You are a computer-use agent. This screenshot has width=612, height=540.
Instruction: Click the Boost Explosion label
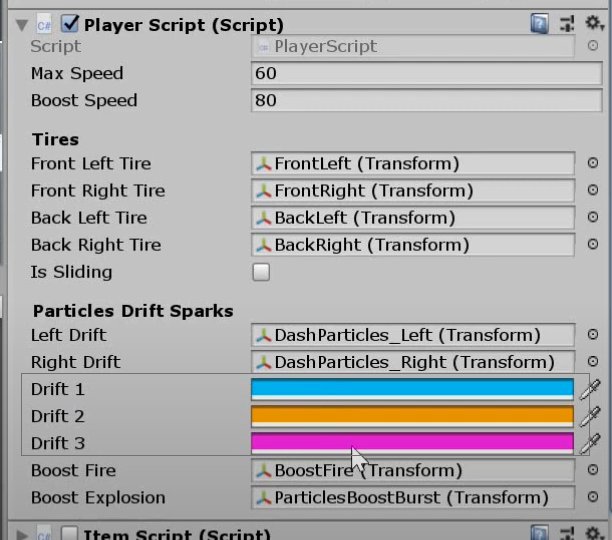tap(98, 498)
